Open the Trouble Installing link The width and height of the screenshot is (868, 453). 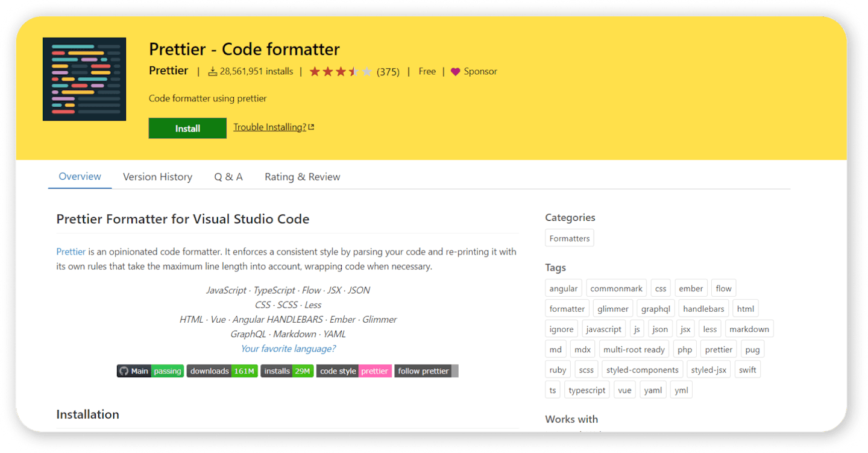point(269,127)
